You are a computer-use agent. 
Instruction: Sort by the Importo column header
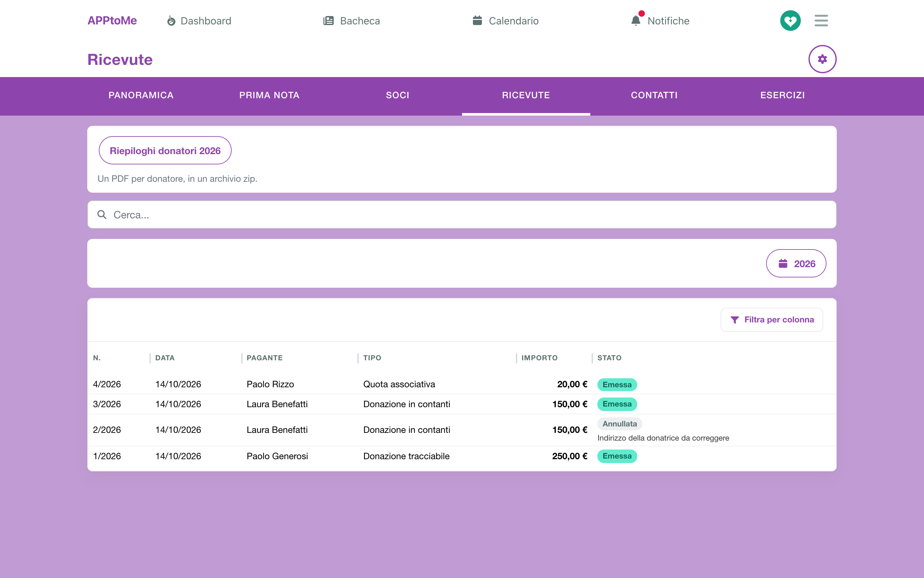(539, 358)
